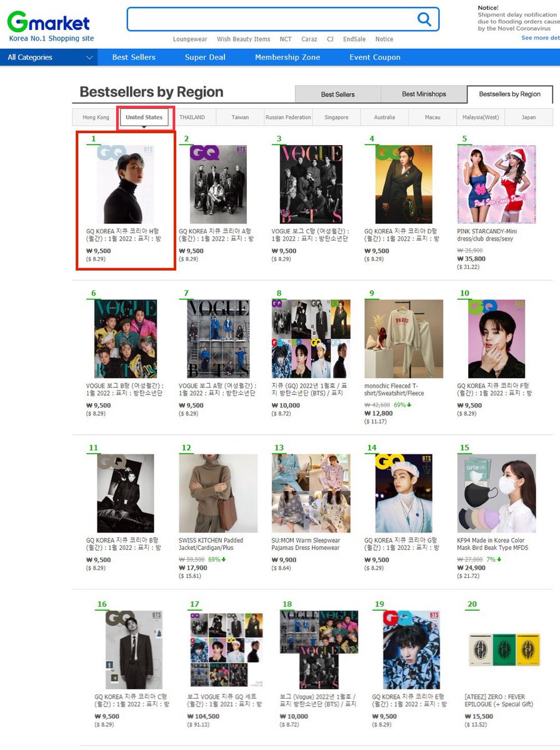Open rank 20 ATEEZ album thumbnail
Image resolution: width=560 pixels, height=750 pixels.
click(504, 649)
